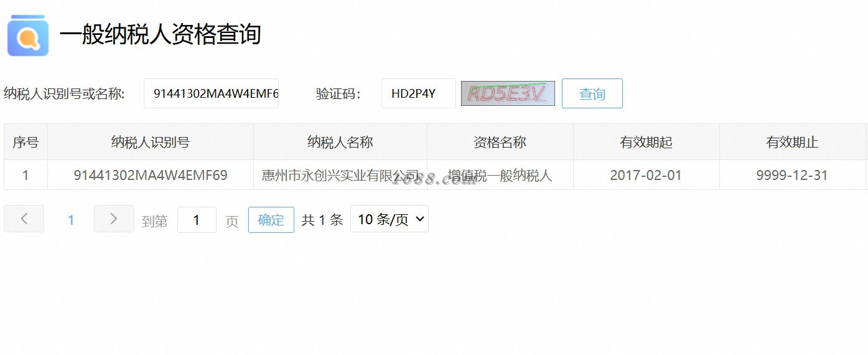868x355 pixels.
Task: Click the 纳税人识别号 column header
Action: click(x=151, y=142)
